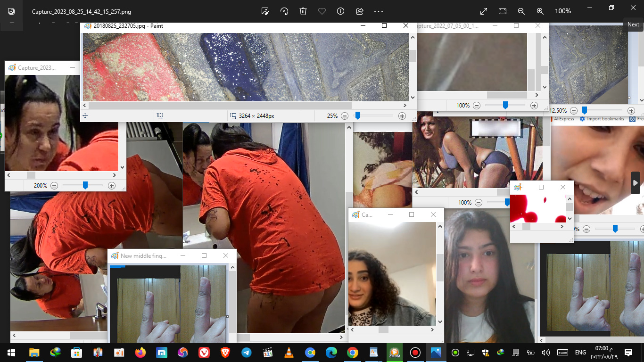
Task: Zoom in with the magnifier plus icon
Action: tap(540, 11)
